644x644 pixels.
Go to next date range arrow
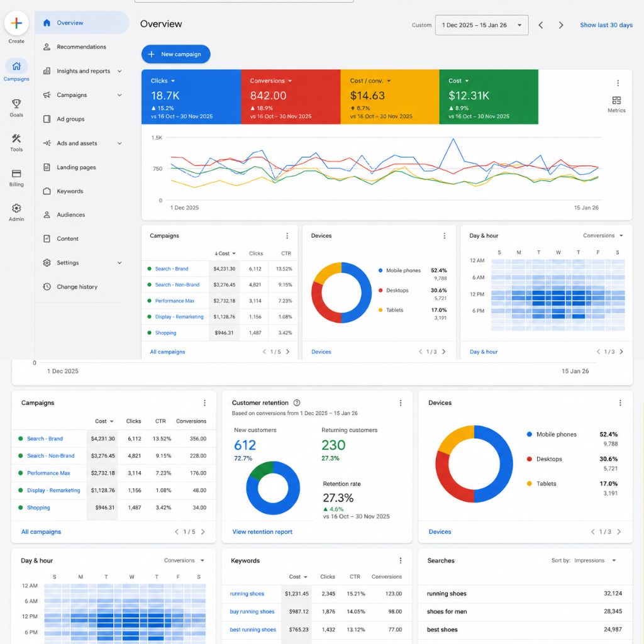tap(560, 25)
